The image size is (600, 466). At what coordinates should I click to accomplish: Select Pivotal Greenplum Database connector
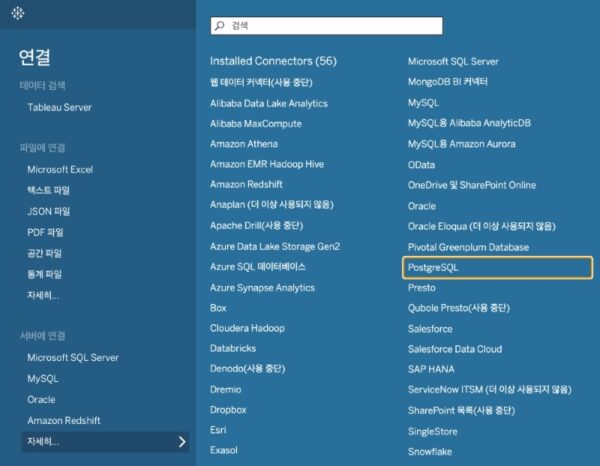(468, 248)
